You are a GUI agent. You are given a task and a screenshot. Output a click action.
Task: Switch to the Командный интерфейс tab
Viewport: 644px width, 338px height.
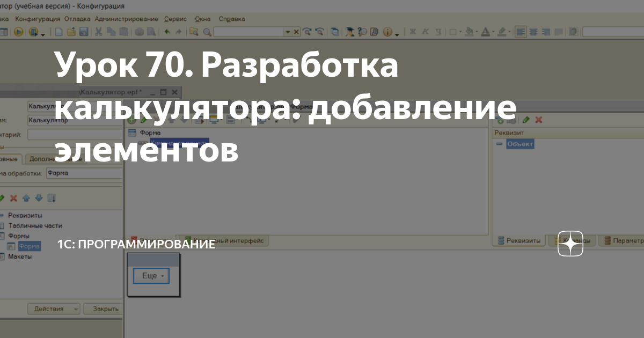[x=223, y=241]
